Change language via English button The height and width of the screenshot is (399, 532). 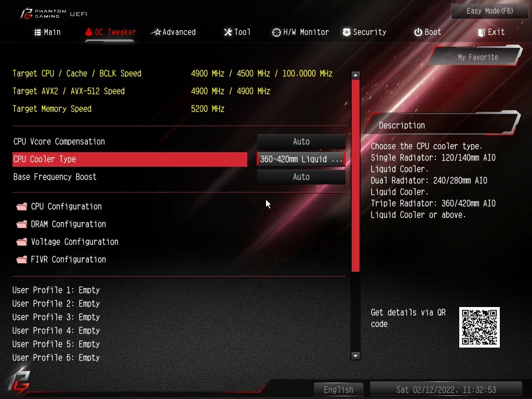[x=338, y=390]
